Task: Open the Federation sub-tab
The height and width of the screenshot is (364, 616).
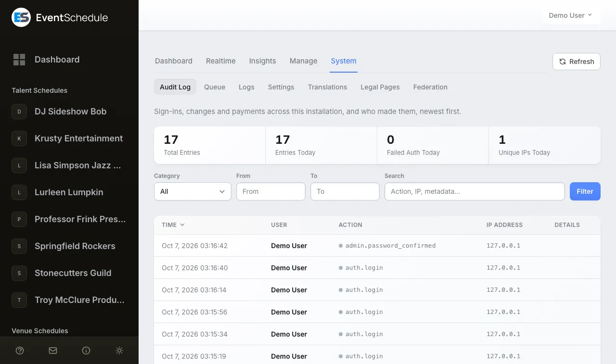Action: [430, 87]
